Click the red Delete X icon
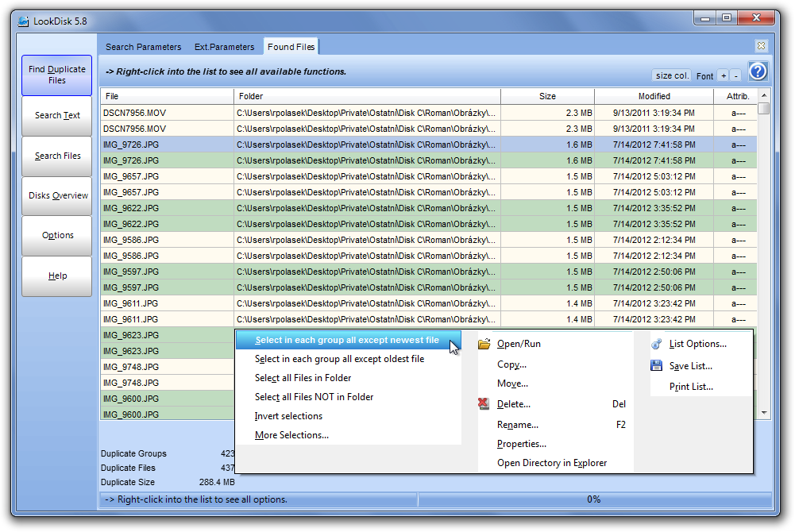 (484, 404)
